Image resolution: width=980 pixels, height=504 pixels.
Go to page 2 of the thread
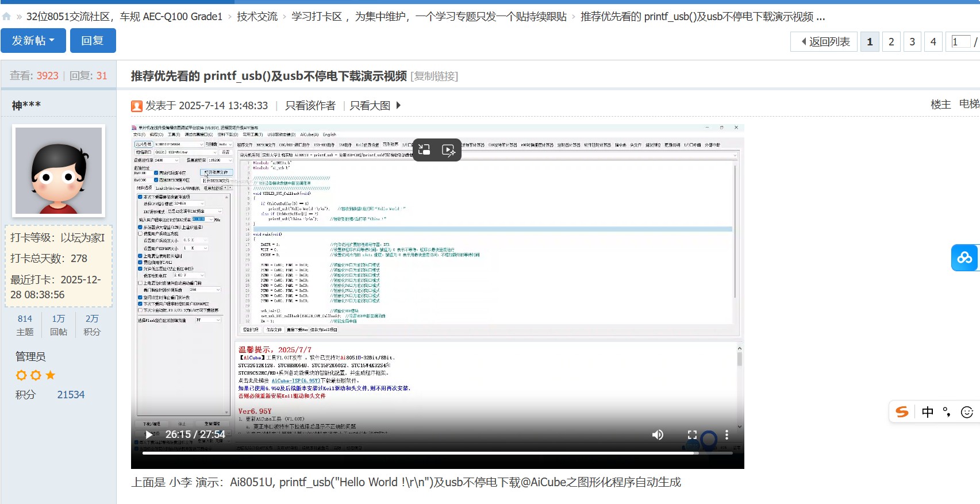(x=891, y=41)
